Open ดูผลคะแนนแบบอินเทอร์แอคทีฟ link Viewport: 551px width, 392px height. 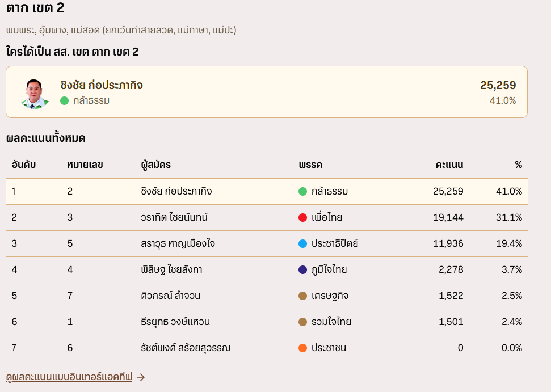(x=69, y=377)
